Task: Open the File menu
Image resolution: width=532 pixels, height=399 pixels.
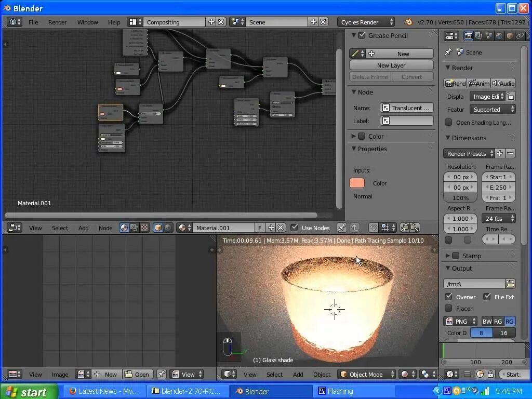Action: [x=33, y=22]
